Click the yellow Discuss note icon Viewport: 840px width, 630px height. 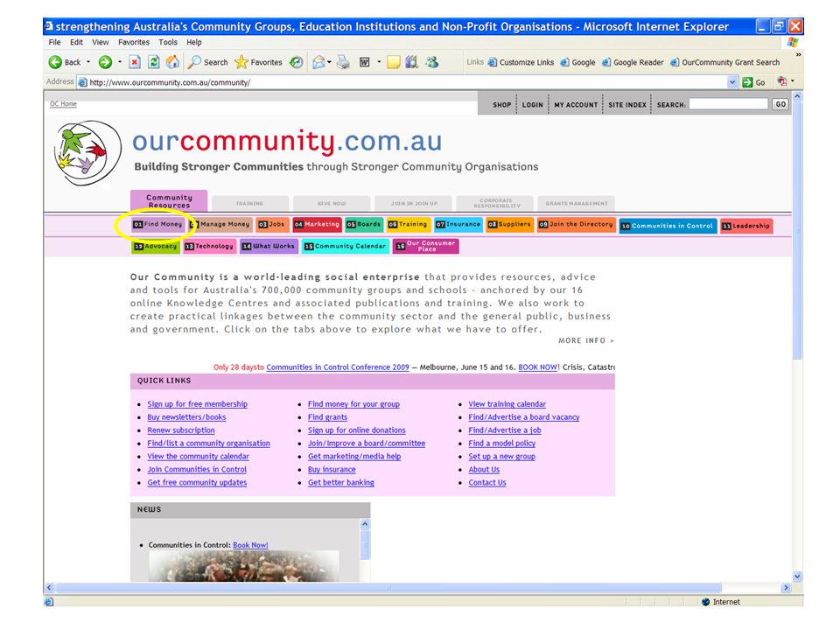(393, 62)
